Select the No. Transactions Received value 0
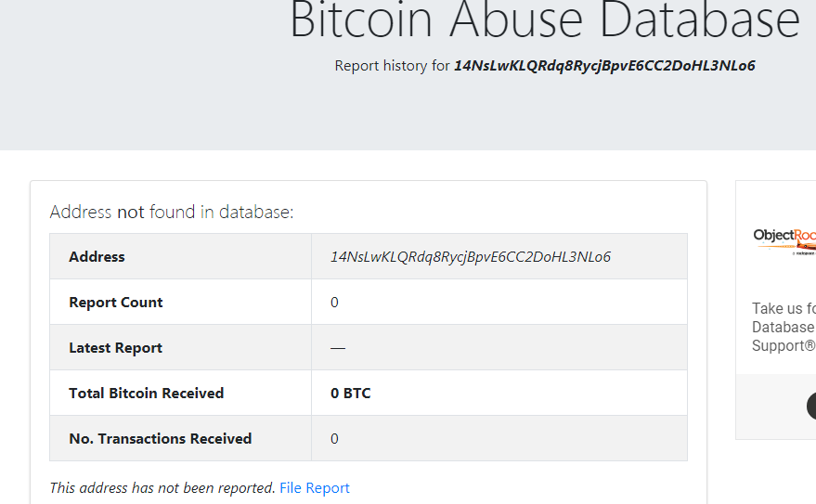 [x=334, y=438]
